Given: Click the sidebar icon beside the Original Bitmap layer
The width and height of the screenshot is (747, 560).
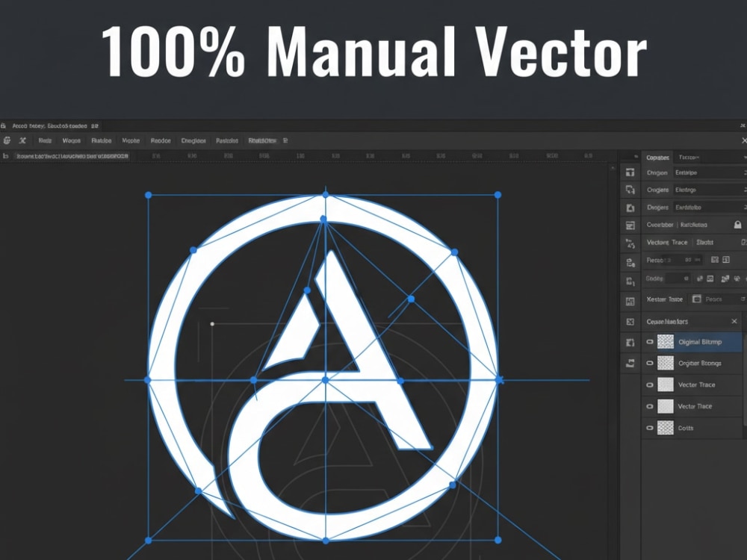Looking at the screenshot, I should tap(630, 343).
